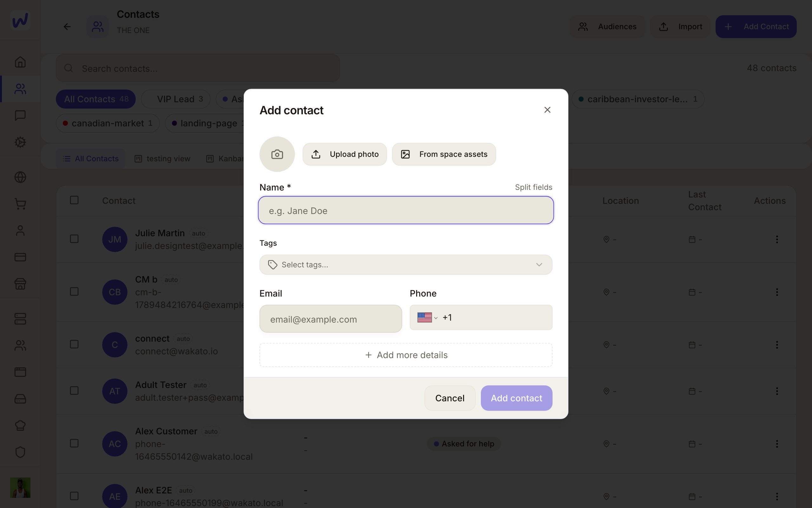
Task: Click the Wakato logo in the sidebar
Action: pyautogui.click(x=20, y=20)
